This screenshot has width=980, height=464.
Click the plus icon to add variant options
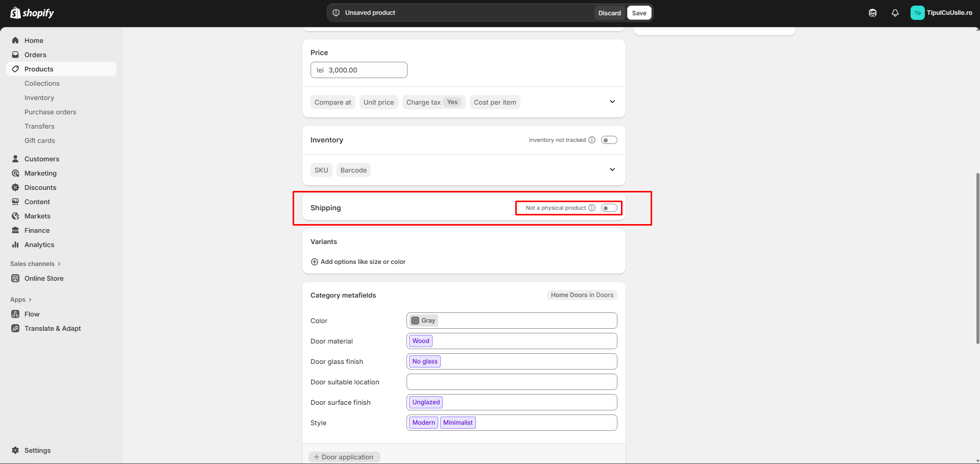[315, 262]
